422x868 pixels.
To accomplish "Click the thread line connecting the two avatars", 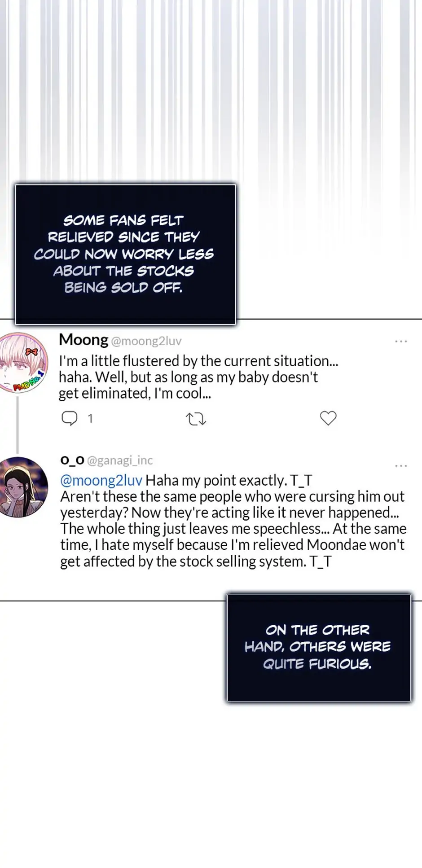I will (x=18, y=424).
